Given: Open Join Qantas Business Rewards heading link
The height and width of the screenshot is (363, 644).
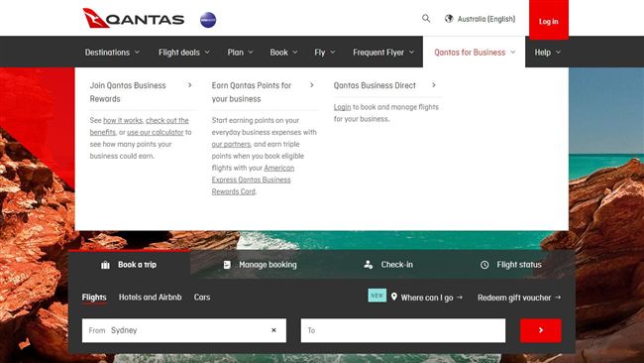Looking at the screenshot, I should tap(128, 92).
